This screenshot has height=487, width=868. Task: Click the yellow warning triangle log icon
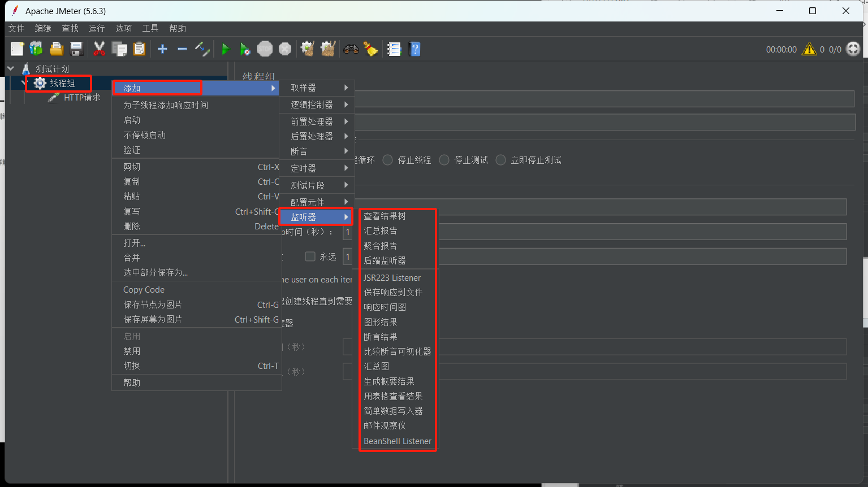click(x=809, y=49)
